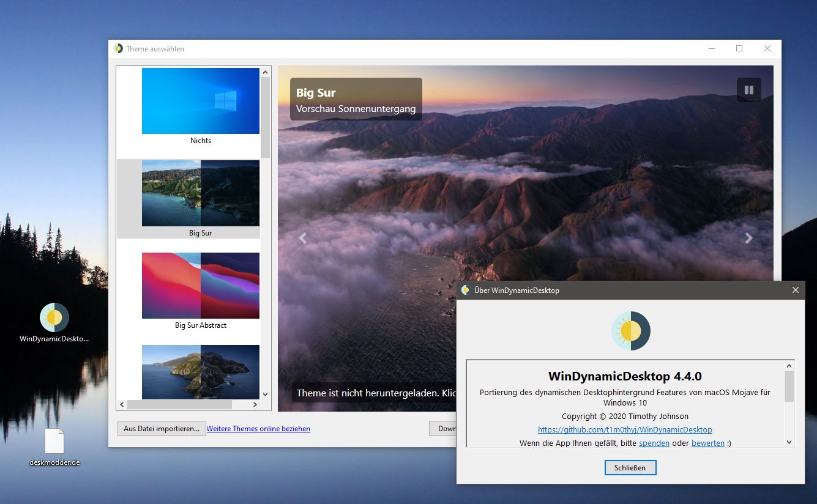Click the about dialog scrollbar thumb
This screenshot has width=817, height=504.
pyautogui.click(x=789, y=387)
